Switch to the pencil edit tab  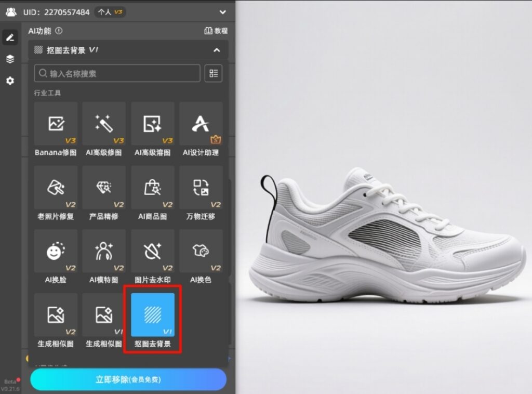tap(10, 37)
